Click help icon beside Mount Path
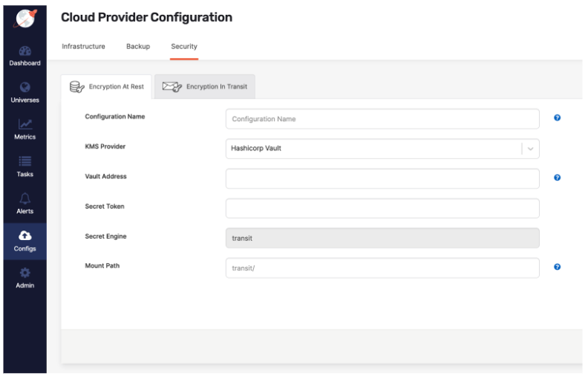 [x=557, y=267]
